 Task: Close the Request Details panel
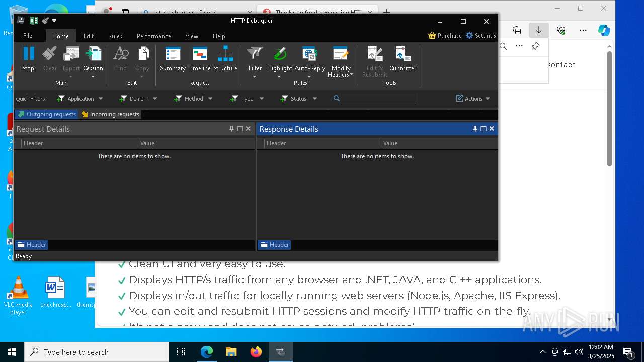[248, 129]
